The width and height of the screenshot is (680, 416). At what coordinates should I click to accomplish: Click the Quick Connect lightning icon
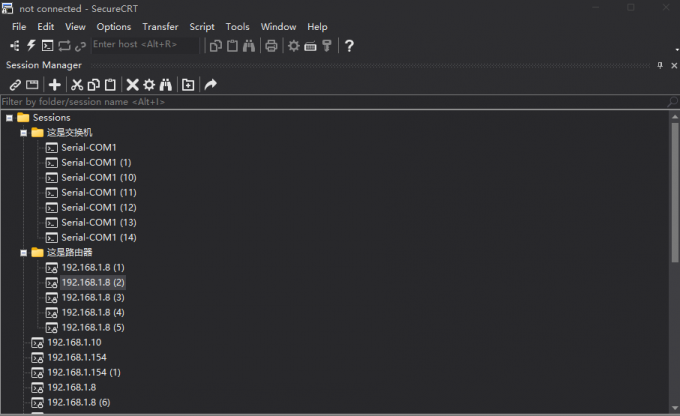31,46
